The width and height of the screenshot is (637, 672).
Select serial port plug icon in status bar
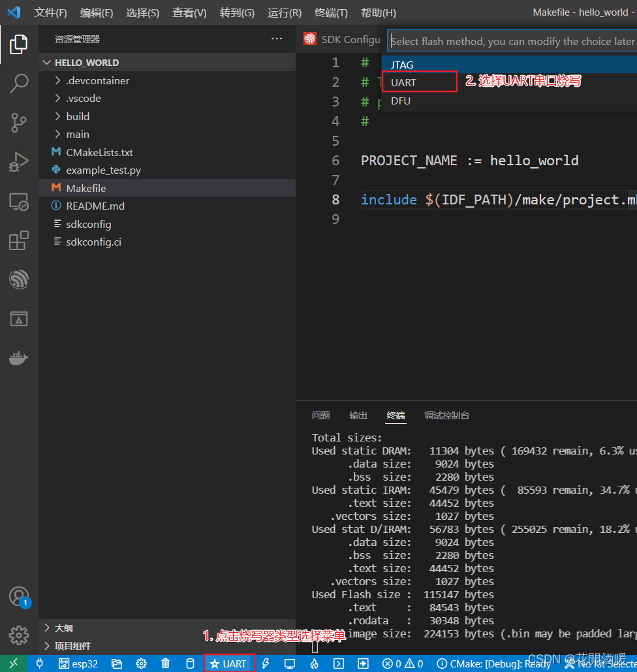39,664
